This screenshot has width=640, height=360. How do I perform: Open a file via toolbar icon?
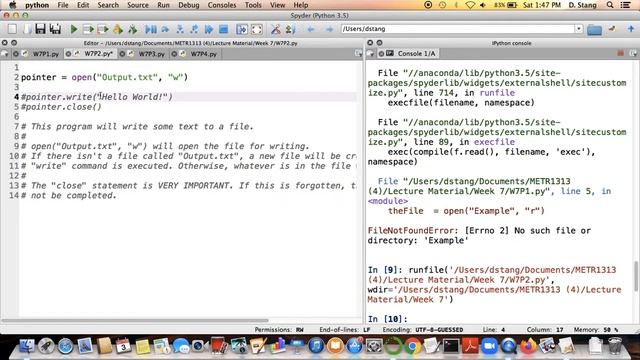27,29
